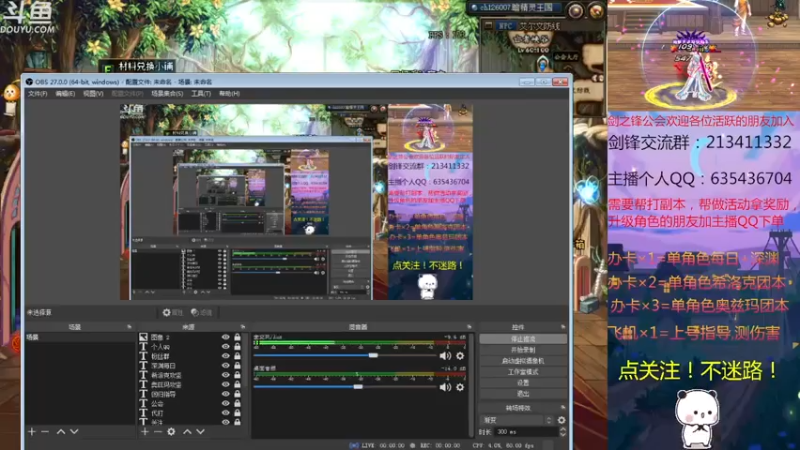
Task: Pop out the sources dock panel
Action: tap(242, 327)
